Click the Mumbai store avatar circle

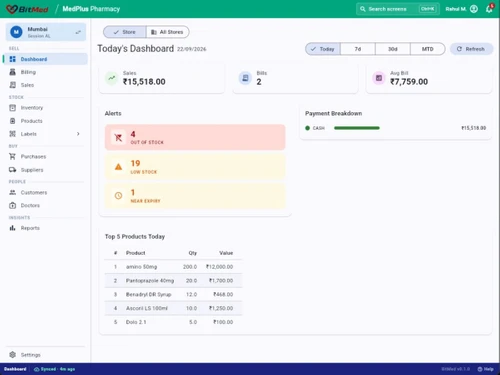point(16,32)
